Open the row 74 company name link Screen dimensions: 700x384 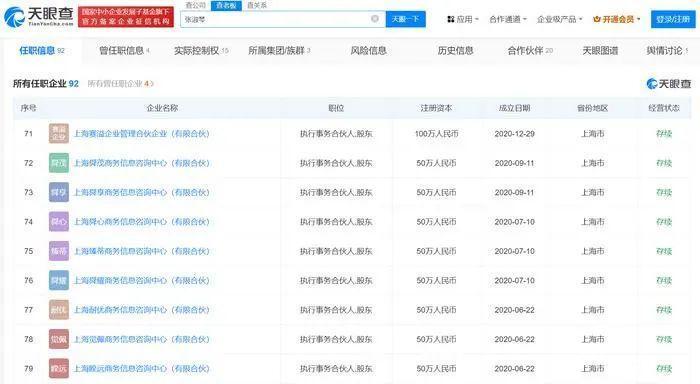point(142,221)
